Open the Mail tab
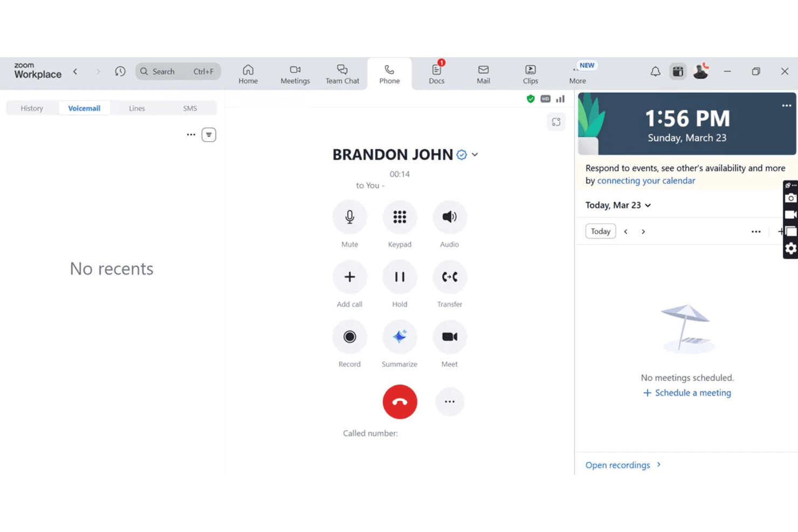This screenshot has height=532, width=798. point(483,74)
